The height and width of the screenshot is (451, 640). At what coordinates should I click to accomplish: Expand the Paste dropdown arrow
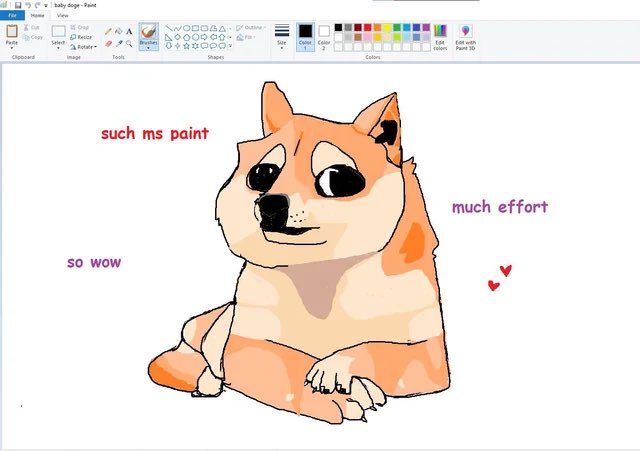12,48
